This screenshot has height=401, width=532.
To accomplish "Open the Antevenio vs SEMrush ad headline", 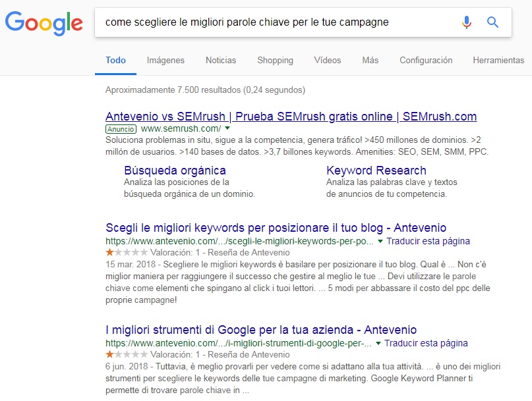I will click(x=291, y=117).
